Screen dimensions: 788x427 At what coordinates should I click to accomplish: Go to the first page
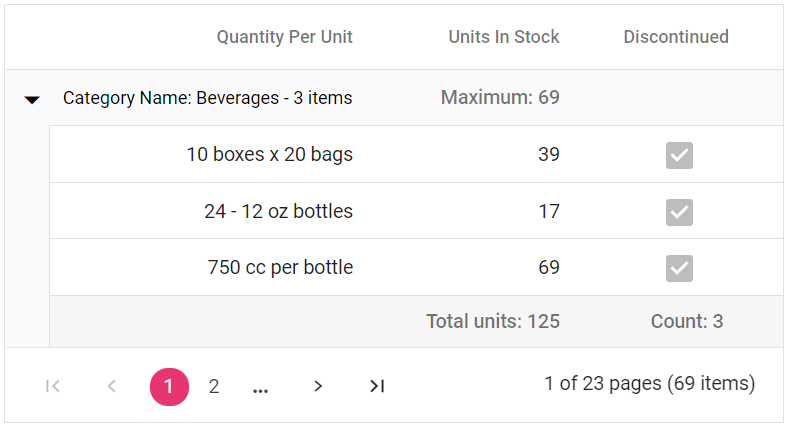[x=54, y=386]
